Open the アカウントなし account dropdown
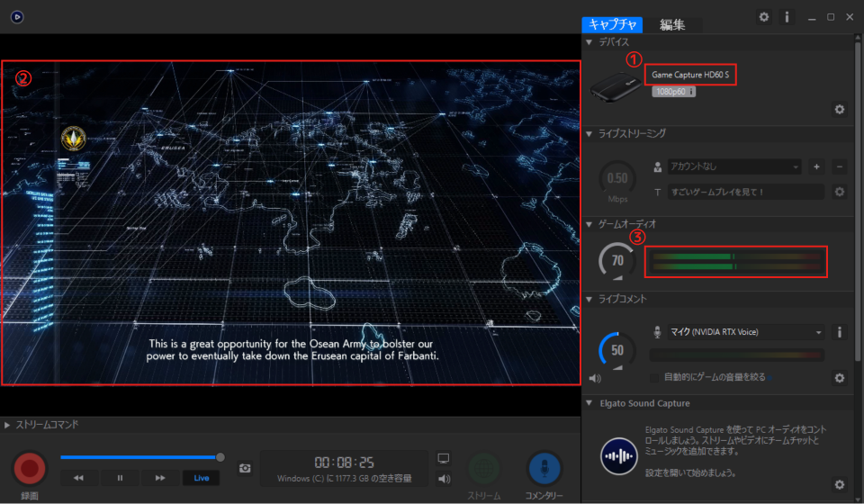 (734, 166)
